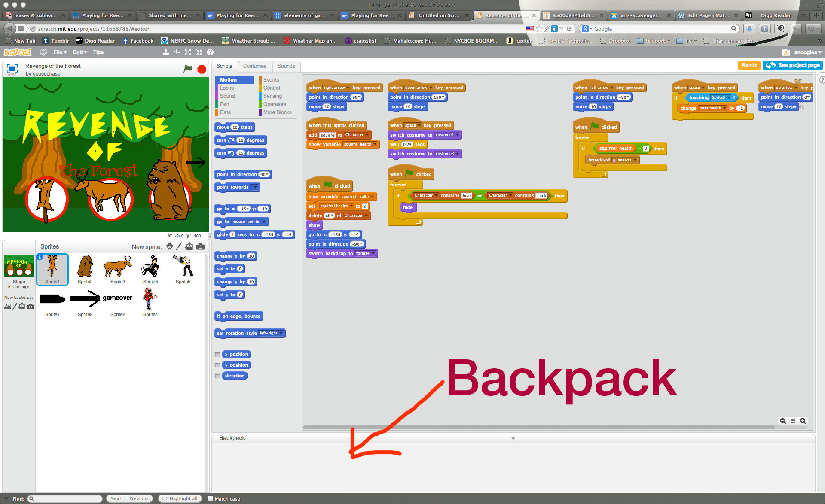Enable the x position reporter checkbox
This screenshot has width=825, height=504.
coord(217,355)
